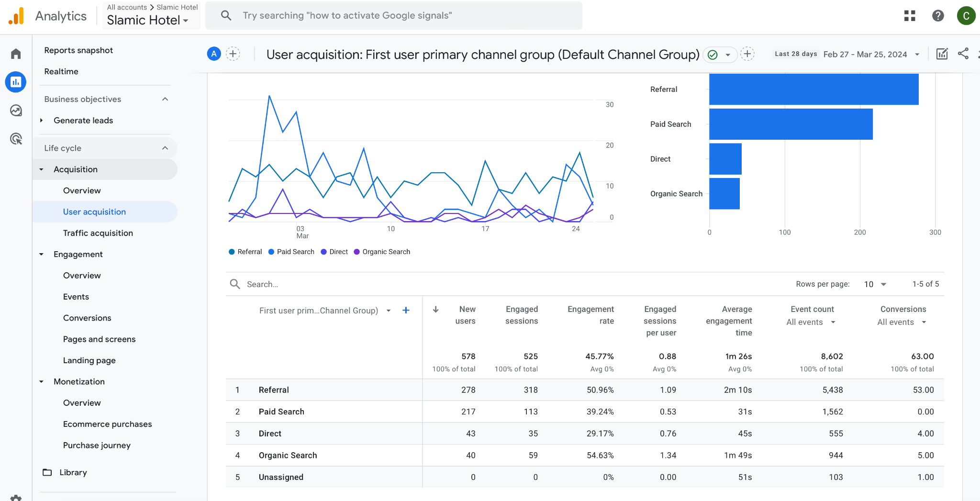Click the Customize report pencil icon
Screen dimensions: 980x501
[942, 54]
